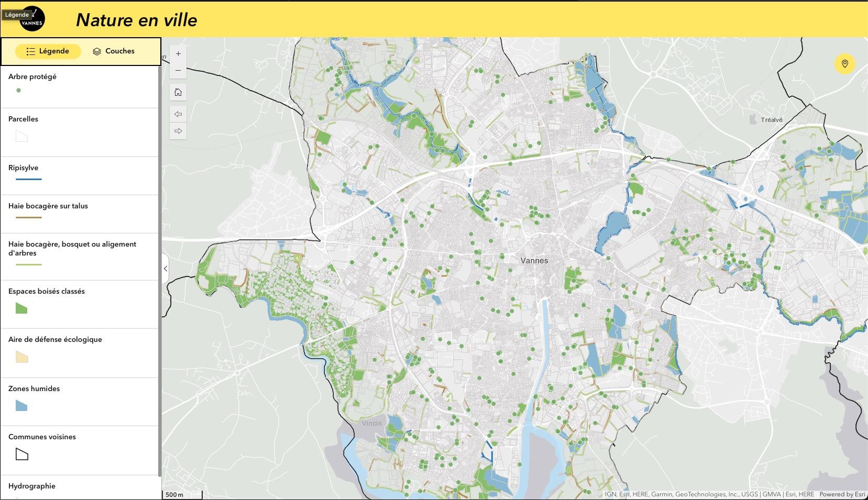The height and width of the screenshot is (500, 868).
Task: Return map to home extent
Action: point(178,93)
